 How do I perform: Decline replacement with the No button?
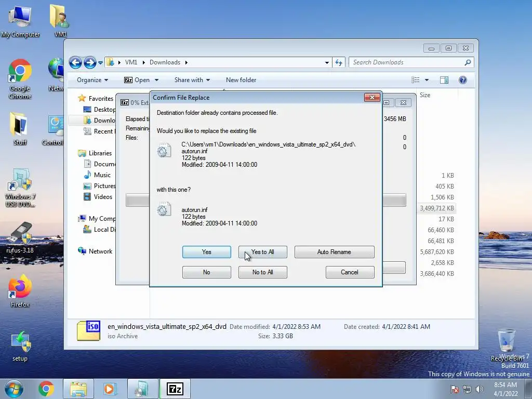(206, 272)
